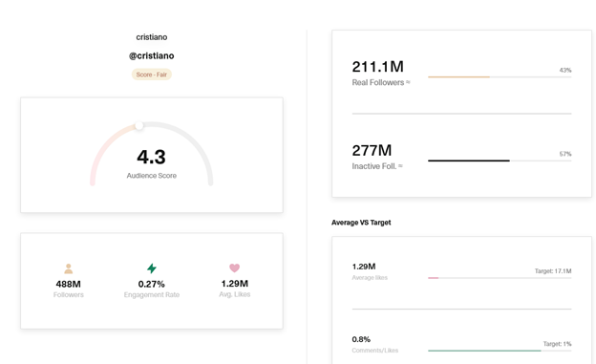Click the Target: 17.1M text

pos(553,271)
